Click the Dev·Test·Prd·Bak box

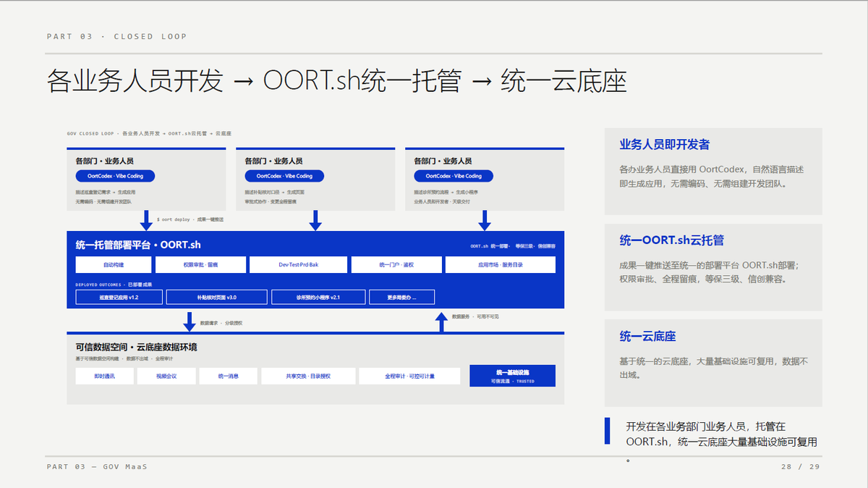pos(298,265)
